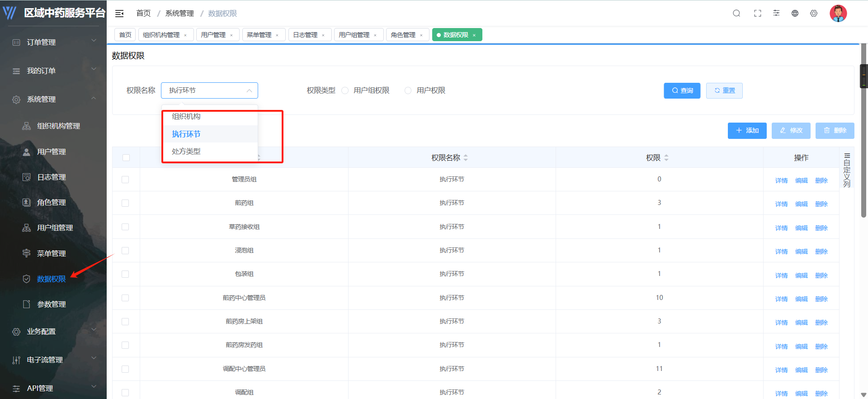Expand the 订单管理 sidebar menu
The width and height of the screenshot is (868, 399).
[94, 41]
